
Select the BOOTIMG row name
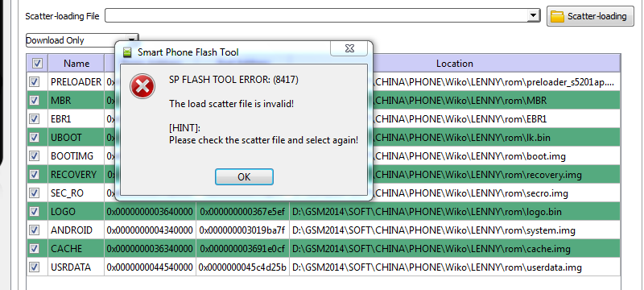[x=72, y=156]
